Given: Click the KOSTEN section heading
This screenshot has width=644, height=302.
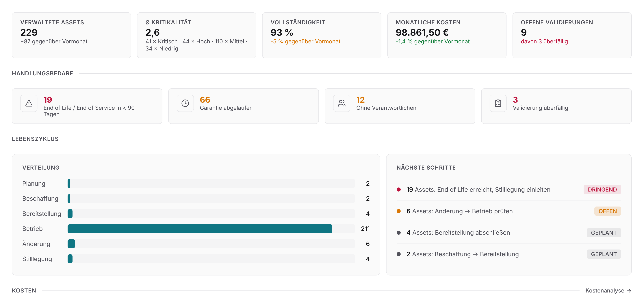Looking at the screenshot, I should (x=24, y=290).
